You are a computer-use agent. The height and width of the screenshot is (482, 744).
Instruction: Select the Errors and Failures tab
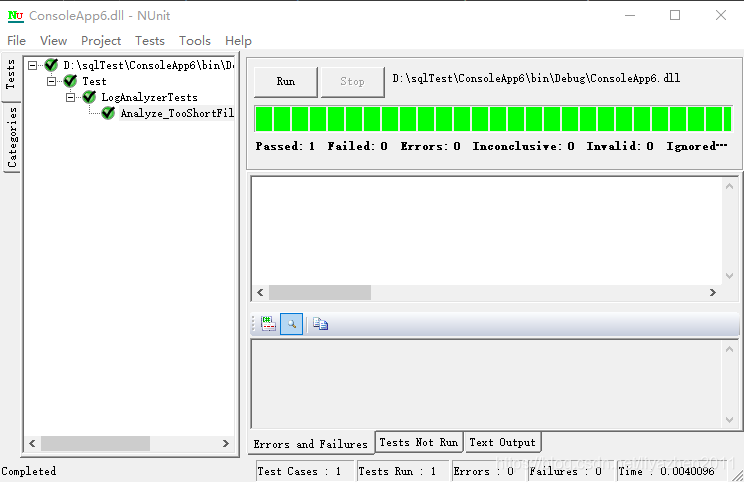tap(311, 444)
